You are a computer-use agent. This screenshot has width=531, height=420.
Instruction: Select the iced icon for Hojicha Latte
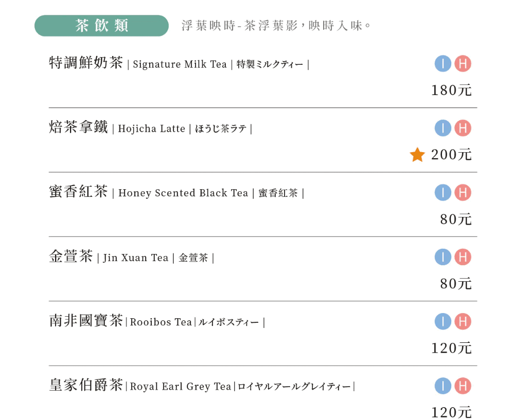tap(442, 128)
